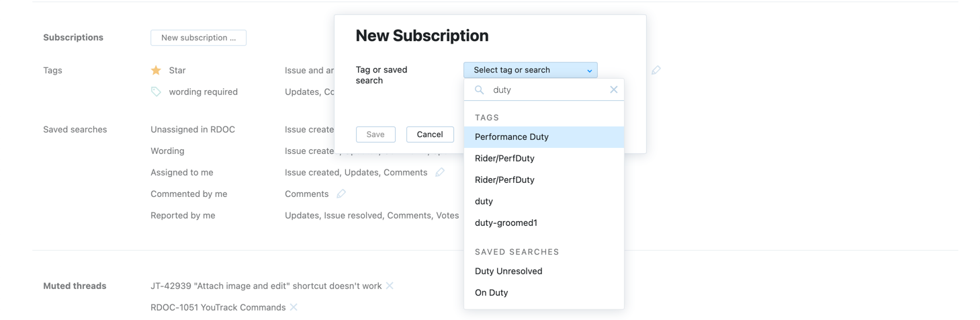This screenshot has height=320, width=980.
Task: Unmute the JT-42939 thread
Action: (390, 286)
